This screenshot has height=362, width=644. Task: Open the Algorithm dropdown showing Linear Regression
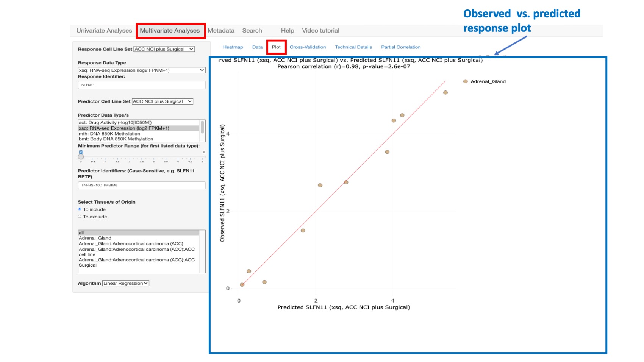point(125,283)
